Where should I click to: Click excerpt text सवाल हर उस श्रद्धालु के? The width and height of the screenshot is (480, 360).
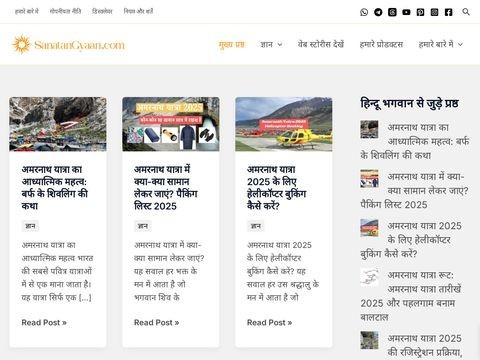tap(283, 284)
